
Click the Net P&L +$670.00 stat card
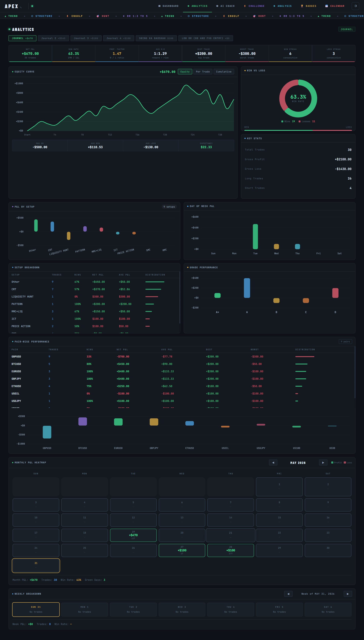[30, 53]
